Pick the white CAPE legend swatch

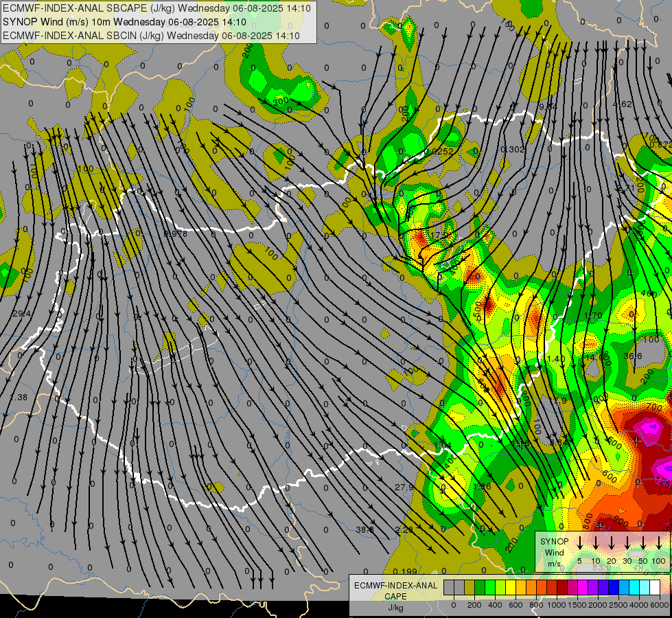(x=654, y=588)
